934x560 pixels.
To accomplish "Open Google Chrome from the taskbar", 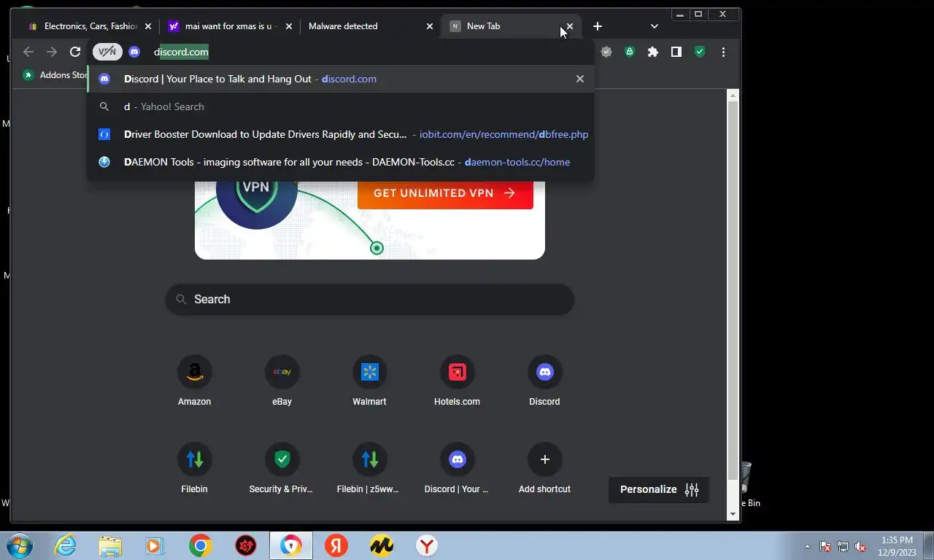I will coord(200,545).
